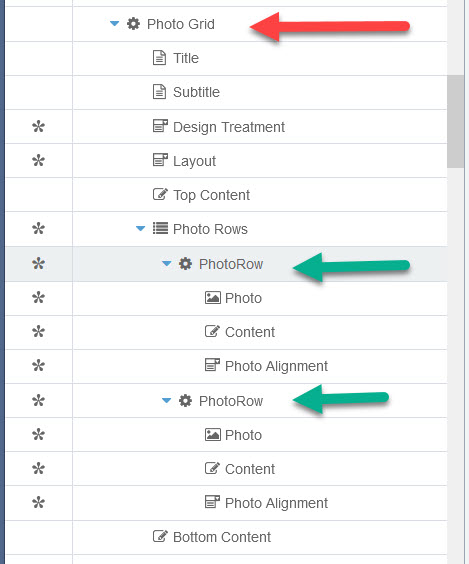
Task: Click the edit icon beside Bottom Content
Action: click(x=160, y=536)
